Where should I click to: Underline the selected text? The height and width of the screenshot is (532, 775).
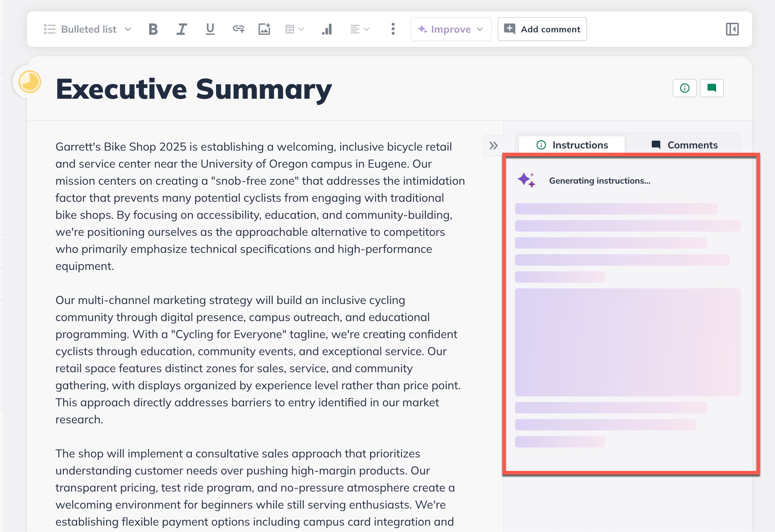(210, 29)
